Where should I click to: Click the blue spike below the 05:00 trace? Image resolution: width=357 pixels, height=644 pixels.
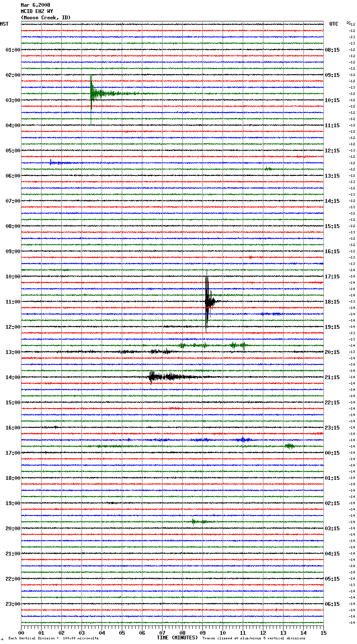(51, 162)
